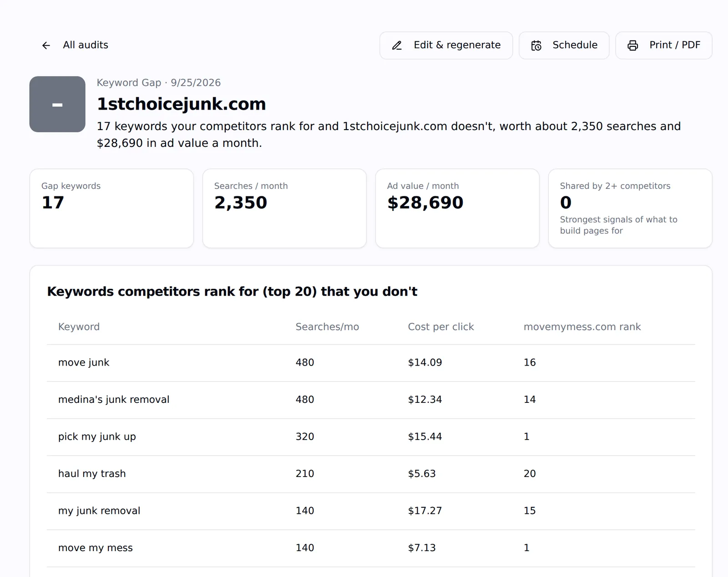Image resolution: width=728 pixels, height=577 pixels.
Task: Select the my junk removal keyword
Action: click(99, 511)
